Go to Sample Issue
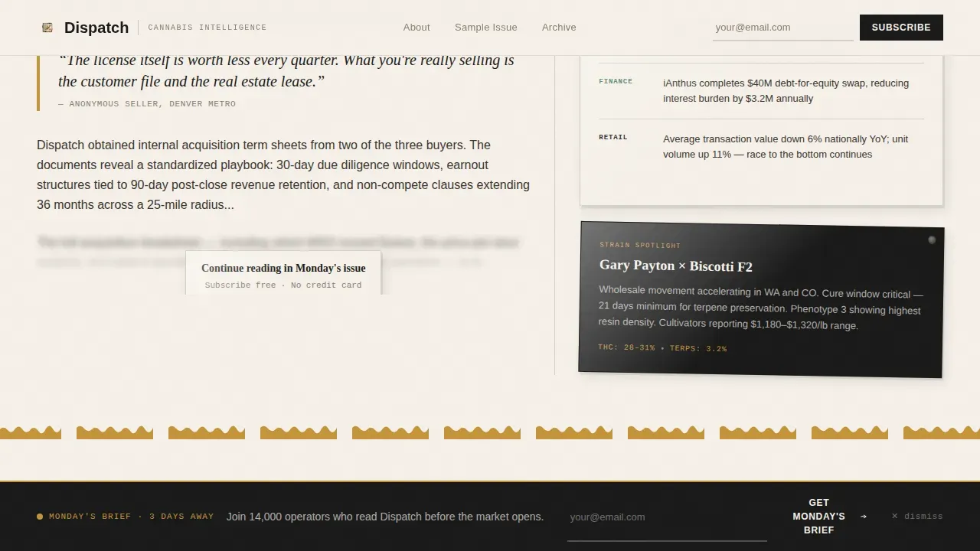The image size is (980, 551). (486, 28)
